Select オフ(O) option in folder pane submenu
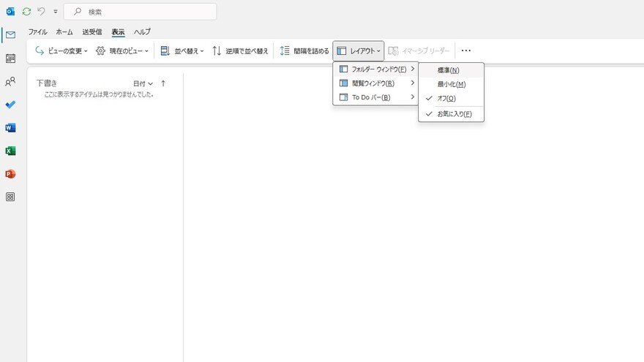Image resolution: width=644 pixels, height=362 pixels. (x=446, y=98)
